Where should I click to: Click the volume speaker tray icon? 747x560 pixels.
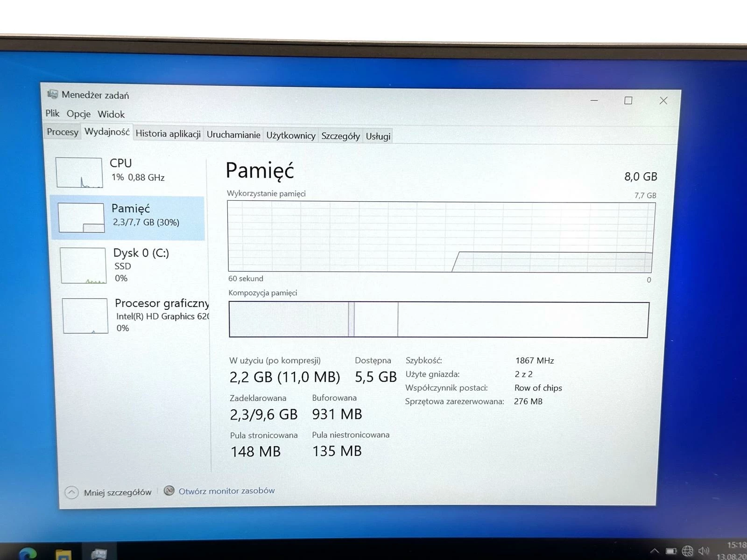704,551
